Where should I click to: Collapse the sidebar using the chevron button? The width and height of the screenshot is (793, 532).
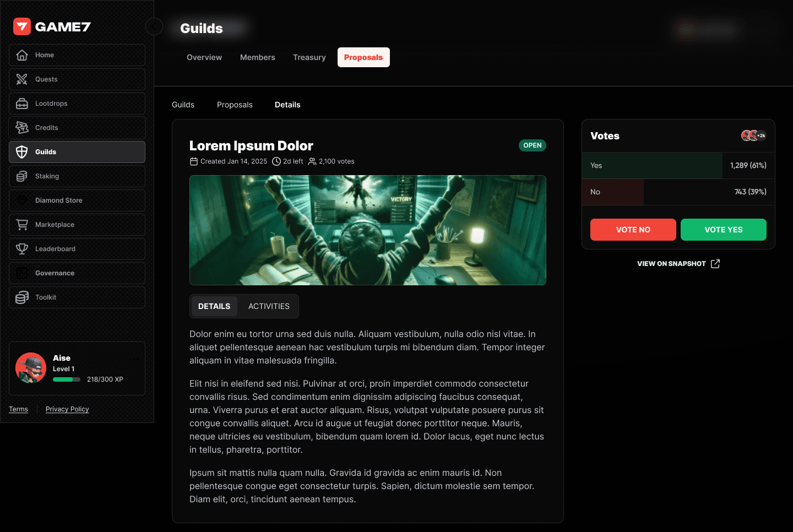click(154, 26)
